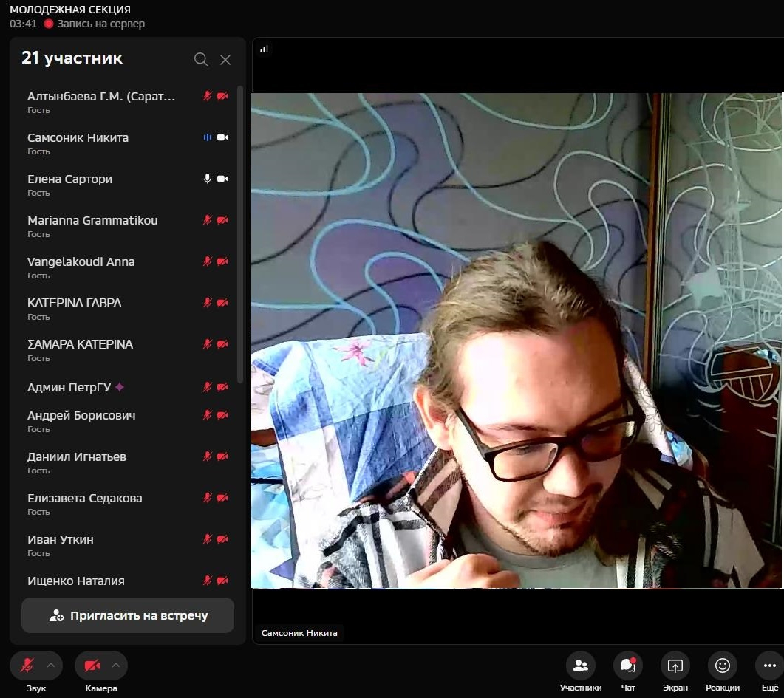The image size is (784, 698).
Task: Open the Ещё more options menu
Action: pos(769,666)
